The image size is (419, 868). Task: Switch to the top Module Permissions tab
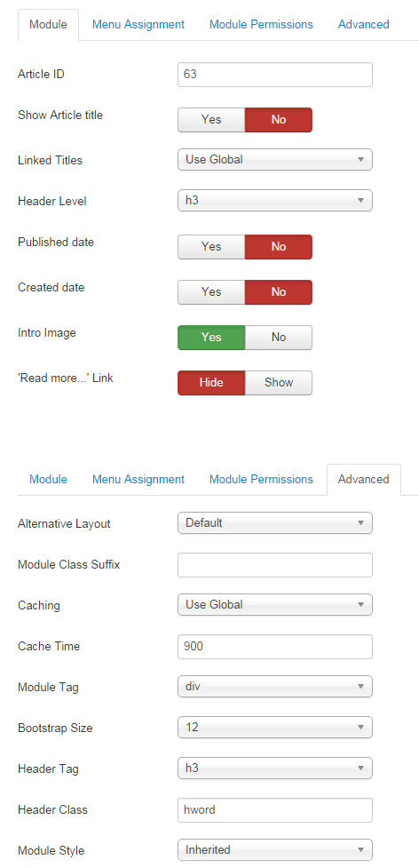pyautogui.click(x=261, y=24)
